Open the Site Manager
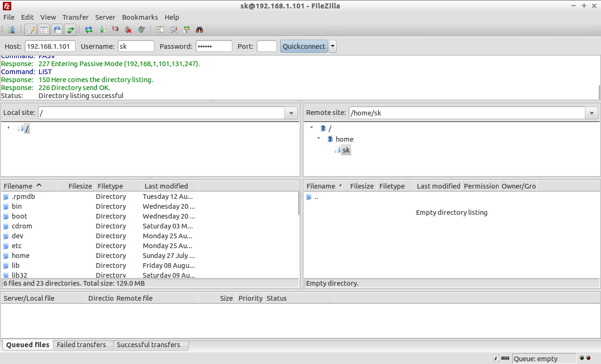The image size is (601, 364). pyautogui.click(x=11, y=30)
